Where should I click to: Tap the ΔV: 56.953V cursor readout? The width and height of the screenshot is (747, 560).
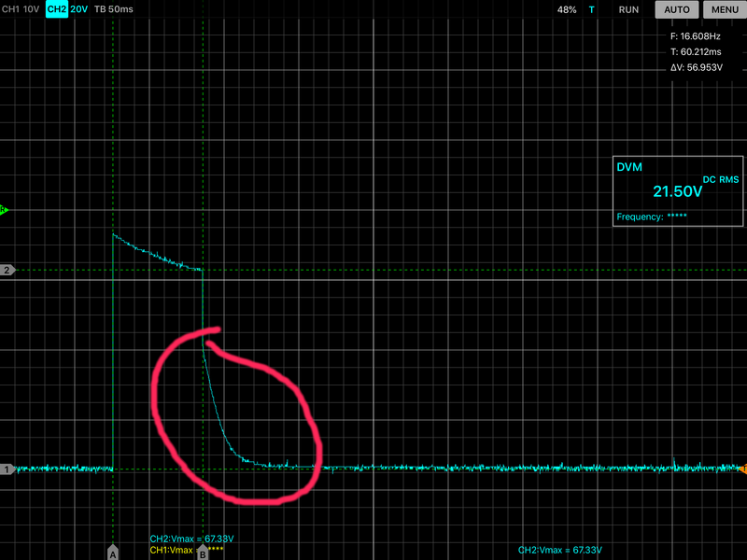(x=696, y=67)
